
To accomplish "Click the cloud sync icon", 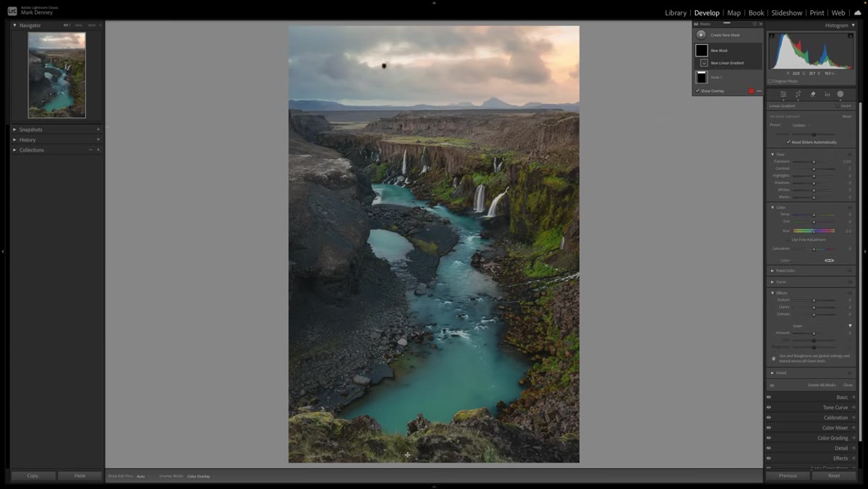I will point(857,12).
